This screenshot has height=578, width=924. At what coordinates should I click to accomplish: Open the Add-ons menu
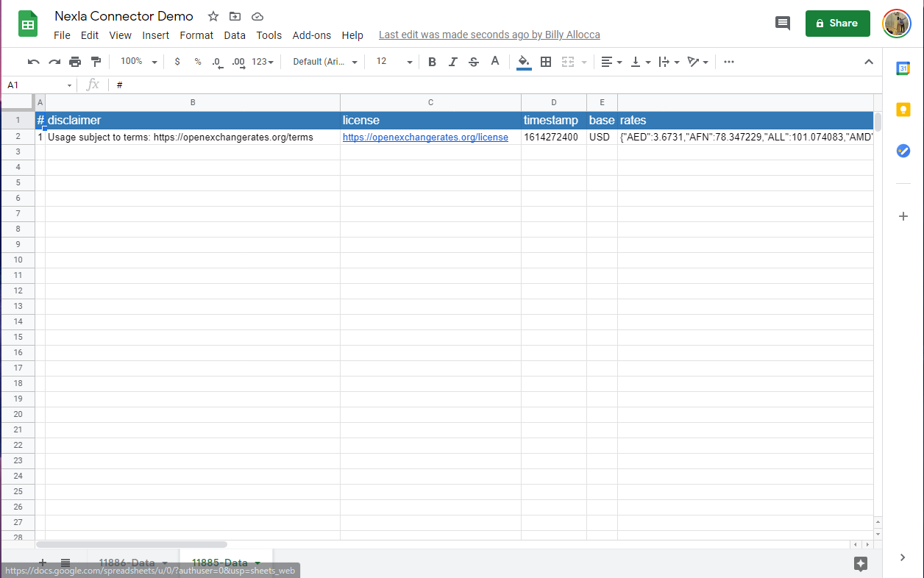312,35
